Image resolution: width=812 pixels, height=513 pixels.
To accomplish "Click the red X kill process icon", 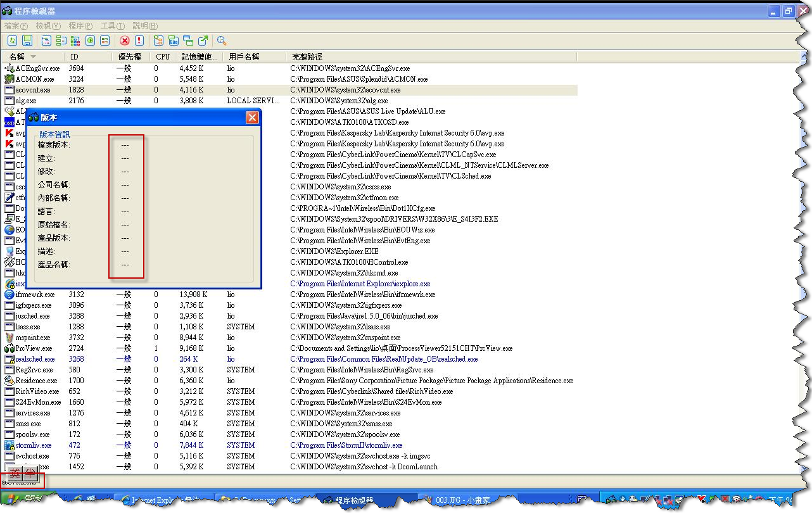I will coord(125,41).
